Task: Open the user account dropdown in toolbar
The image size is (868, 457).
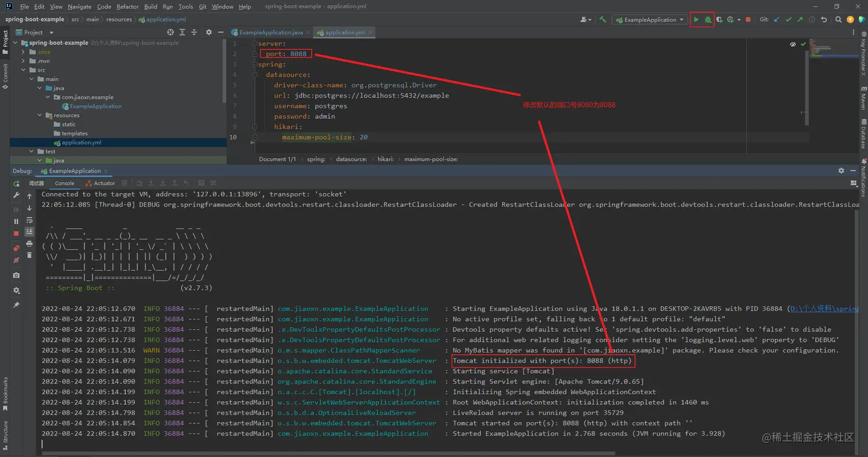Action: click(586, 20)
